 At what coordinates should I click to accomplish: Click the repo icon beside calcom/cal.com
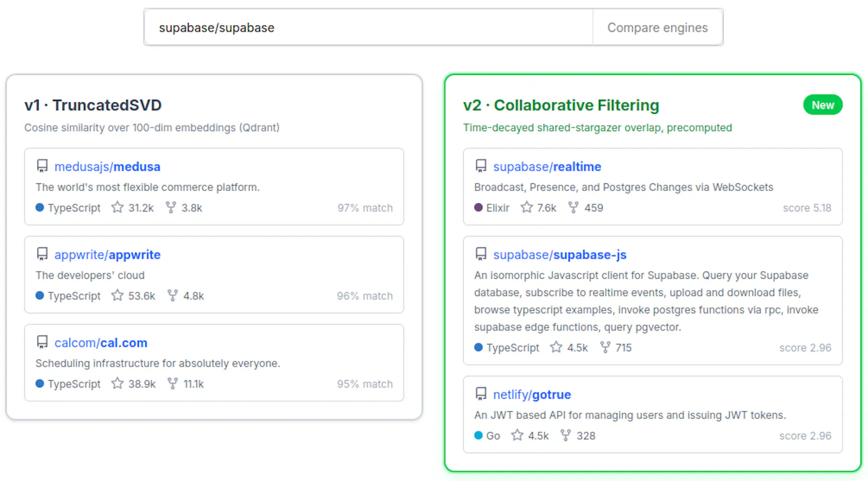42,342
